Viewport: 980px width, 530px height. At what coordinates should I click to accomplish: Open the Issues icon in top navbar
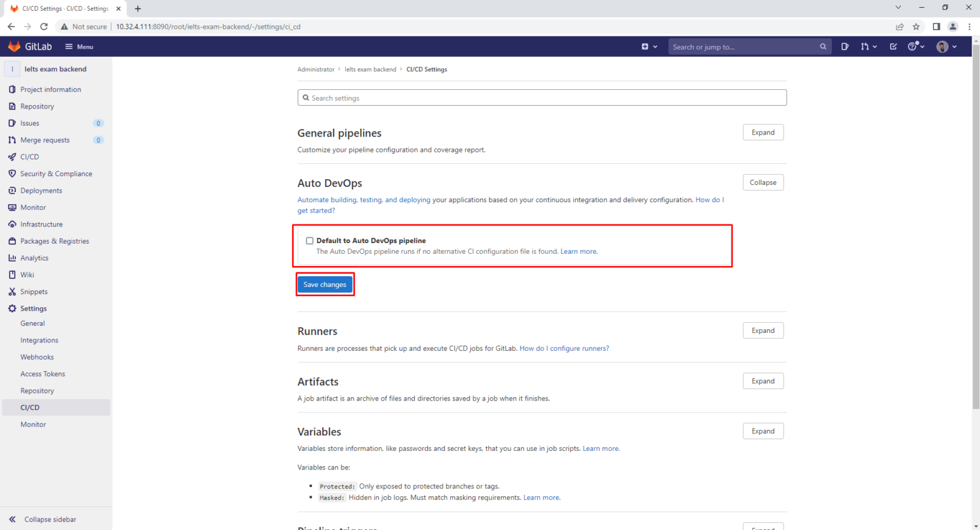coord(845,47)
